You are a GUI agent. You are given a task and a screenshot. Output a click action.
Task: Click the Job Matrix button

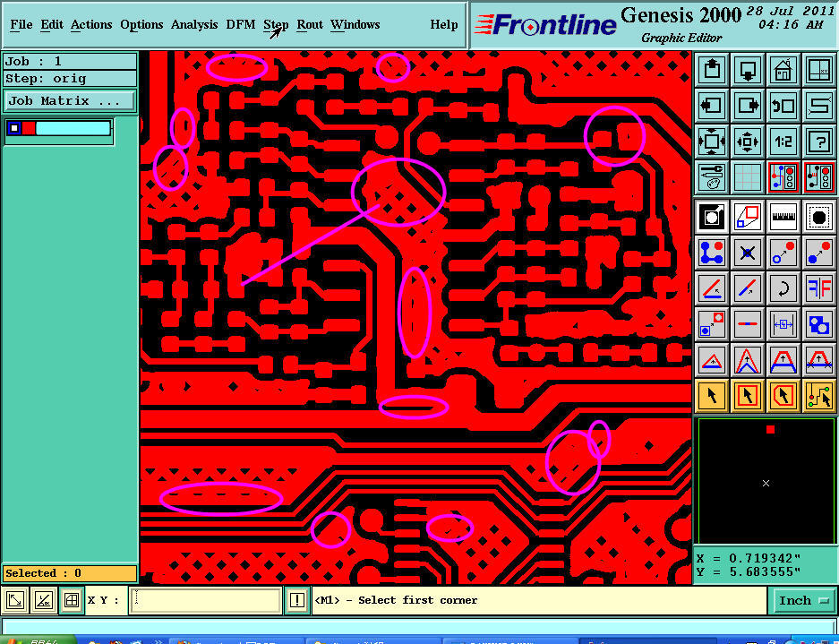pos(70,100)
